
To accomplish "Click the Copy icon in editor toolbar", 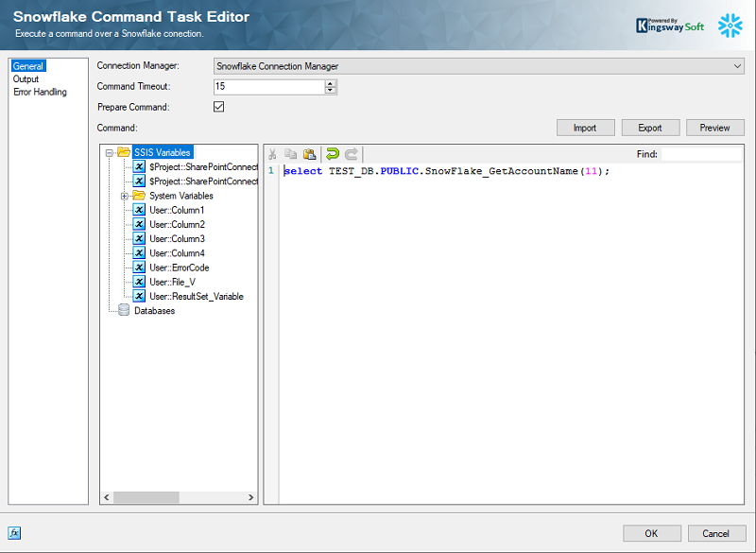I will (290, 154).
